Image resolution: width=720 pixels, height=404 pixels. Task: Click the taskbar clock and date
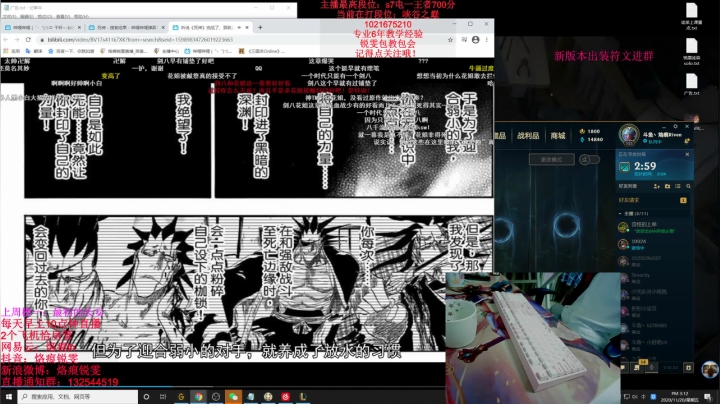680,397
